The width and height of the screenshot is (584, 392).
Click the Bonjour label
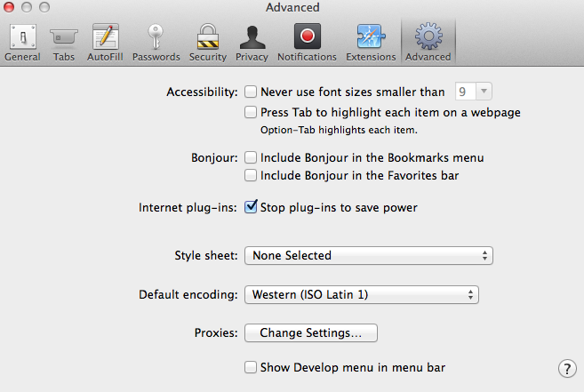pyautogui.click(x=214, y=158)
